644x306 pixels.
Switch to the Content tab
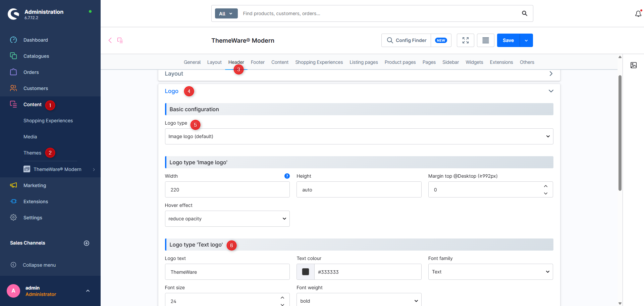point(280,62)
